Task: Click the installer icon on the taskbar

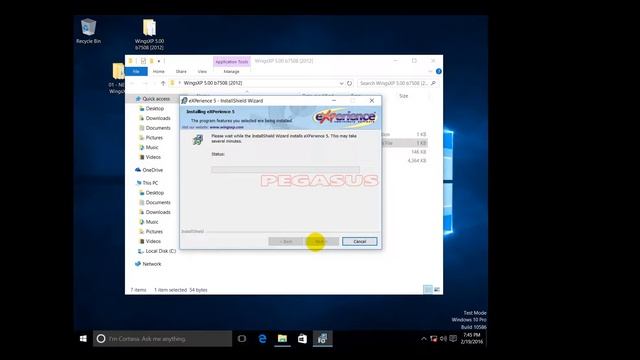Action: (x=322, y=339)
